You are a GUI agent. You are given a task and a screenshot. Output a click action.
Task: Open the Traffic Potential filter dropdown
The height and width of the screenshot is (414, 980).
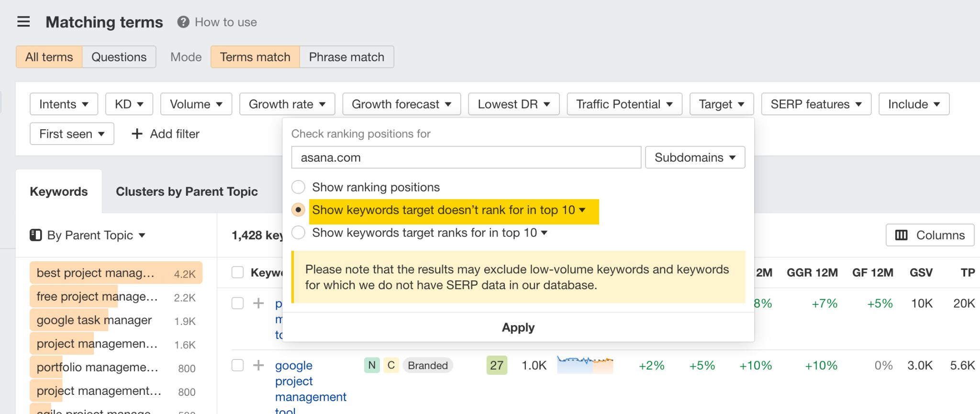click(x=624, y=104)
